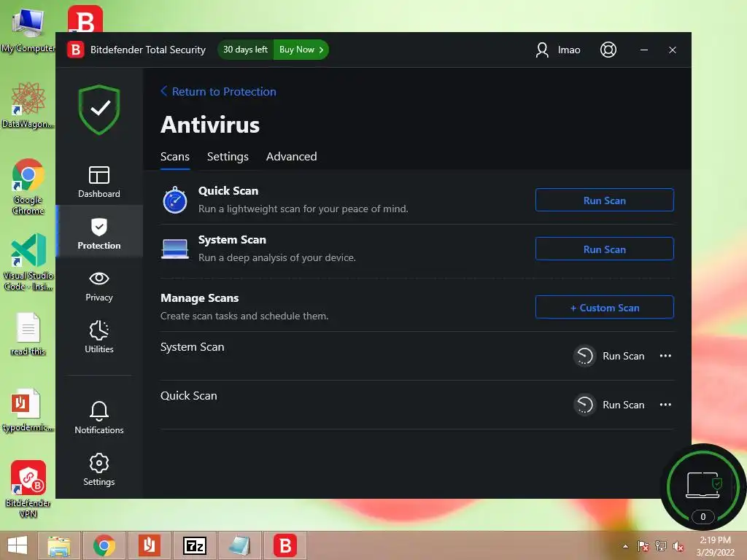Click the Manage Scans heading
Screen dimensions: 747x560
(x=200, y=298)
